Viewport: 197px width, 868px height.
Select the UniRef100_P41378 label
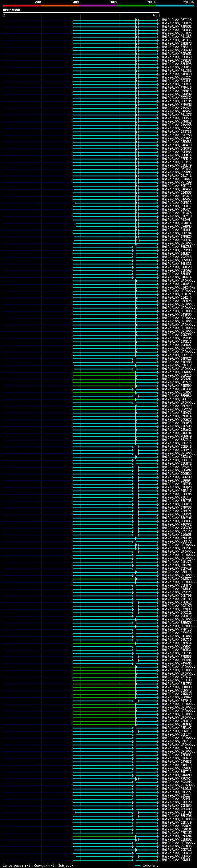pyautogui.click(x=177, y=213)
